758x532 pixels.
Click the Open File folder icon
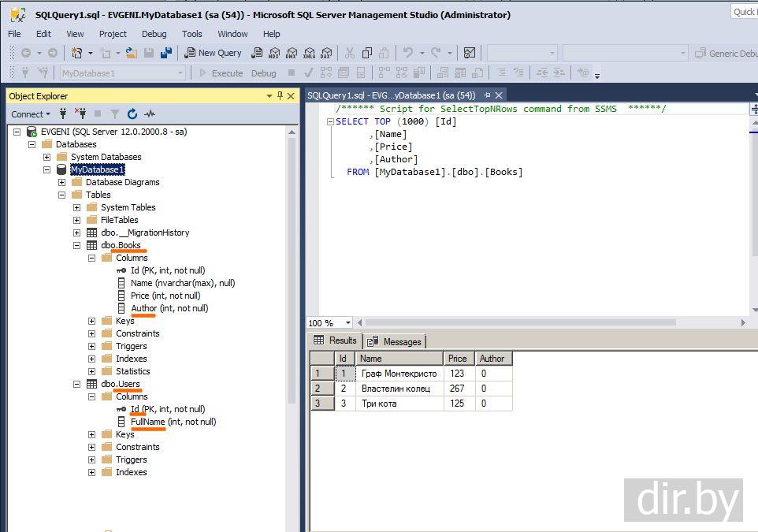(x=132, y=53)
